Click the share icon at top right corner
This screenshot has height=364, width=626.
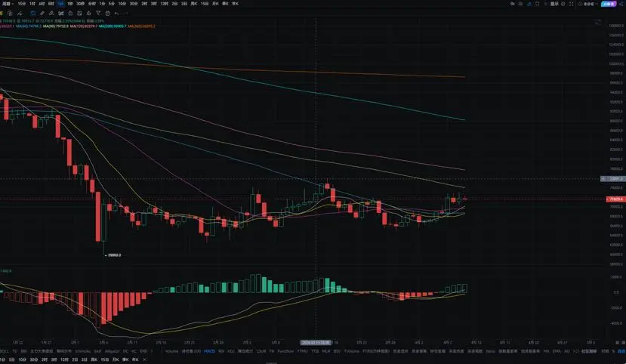click(620, 4)
